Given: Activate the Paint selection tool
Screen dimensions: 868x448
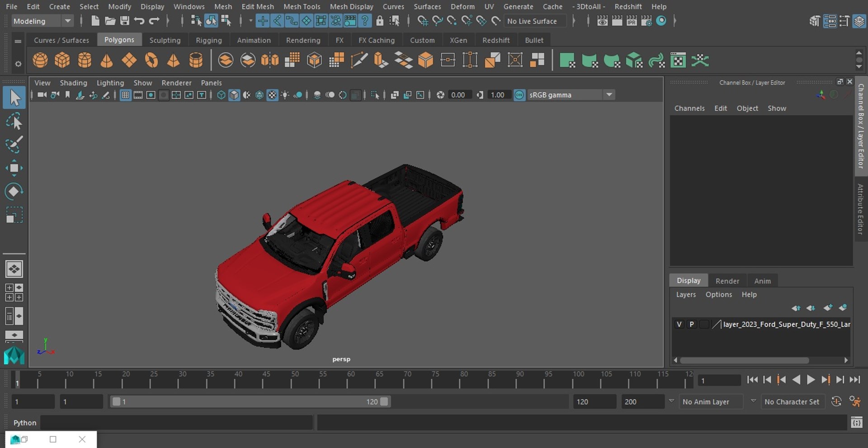Looking at the screenshot, I should [x=14, y=145].
